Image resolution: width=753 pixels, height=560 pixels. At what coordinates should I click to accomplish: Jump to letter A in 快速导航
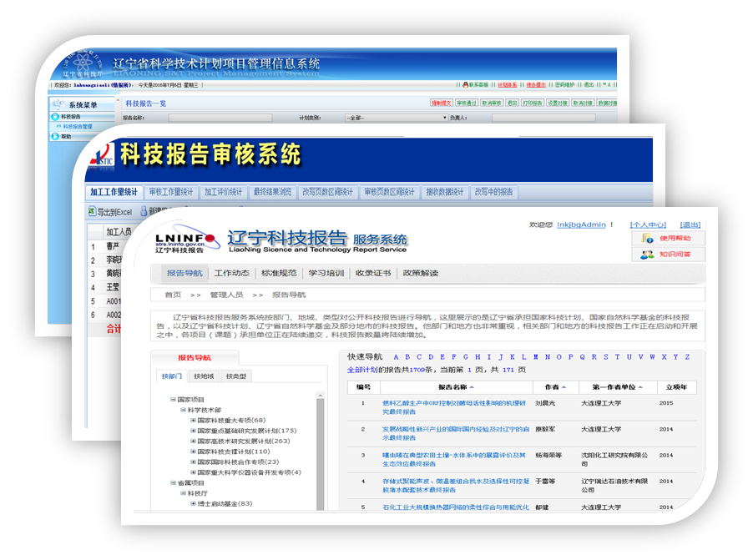pos(396,357)
